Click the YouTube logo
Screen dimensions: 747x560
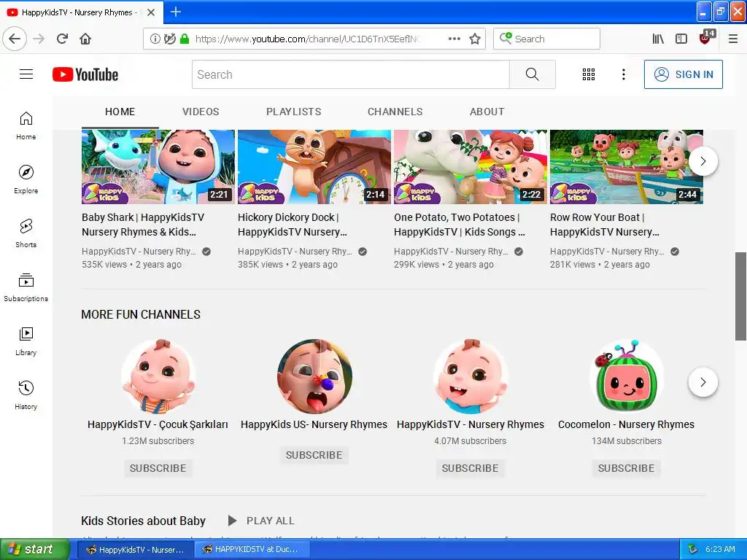click(x=85, y=74)
